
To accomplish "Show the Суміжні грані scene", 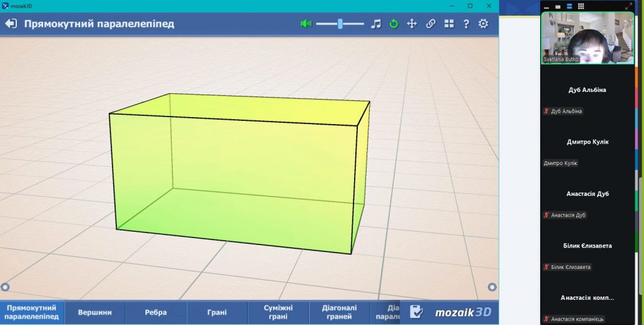I will 279,312.
